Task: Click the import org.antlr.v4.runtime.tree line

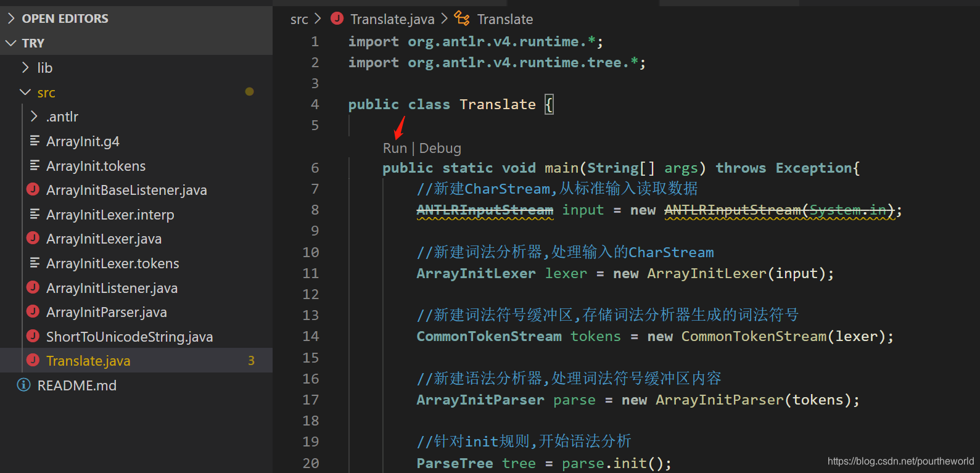Action: [x=497, y=63]
